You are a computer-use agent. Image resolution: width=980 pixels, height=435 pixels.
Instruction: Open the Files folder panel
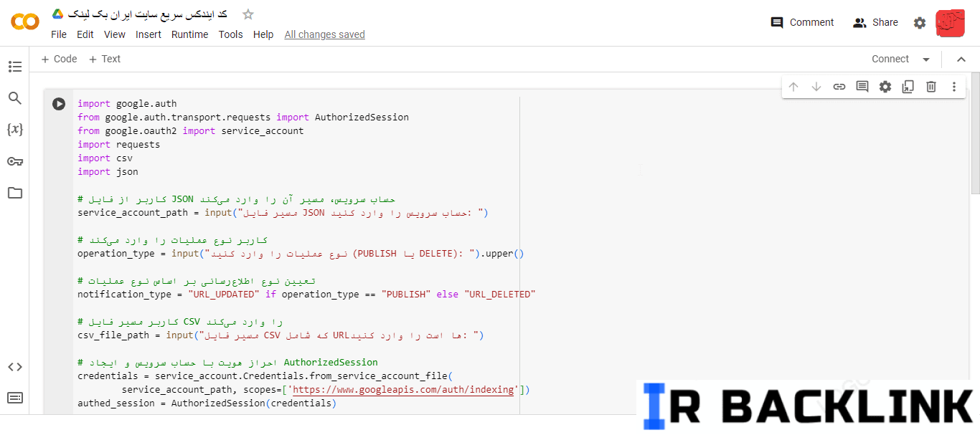coord(15,193)
